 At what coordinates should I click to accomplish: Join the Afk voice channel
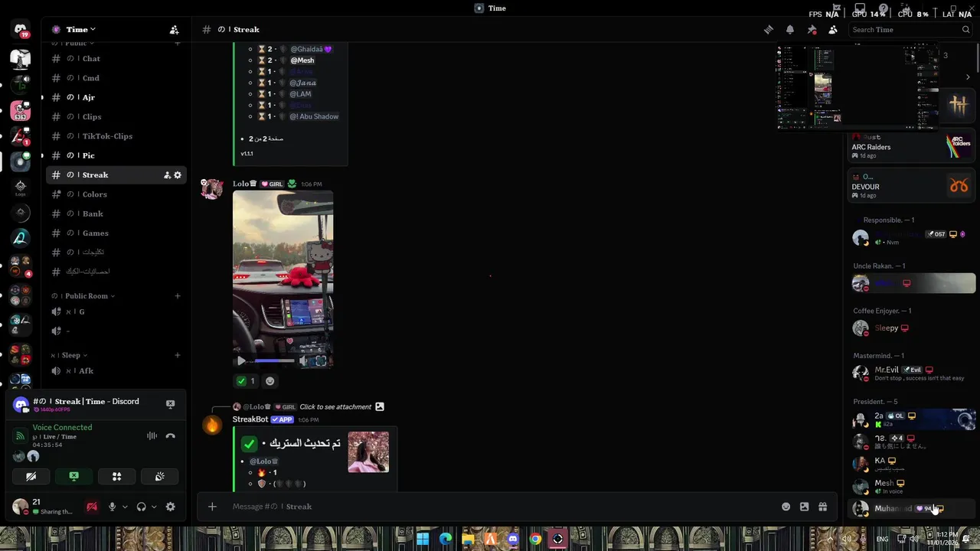click(116, 371)
